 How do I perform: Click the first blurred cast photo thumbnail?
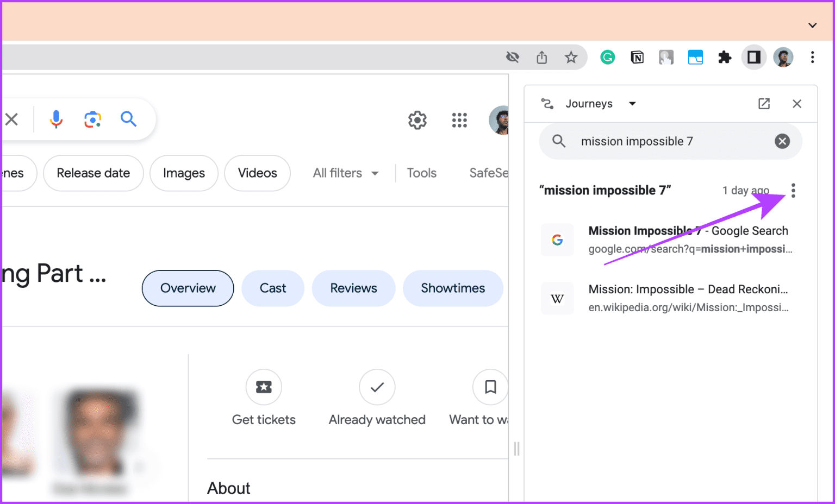point(16,434)
